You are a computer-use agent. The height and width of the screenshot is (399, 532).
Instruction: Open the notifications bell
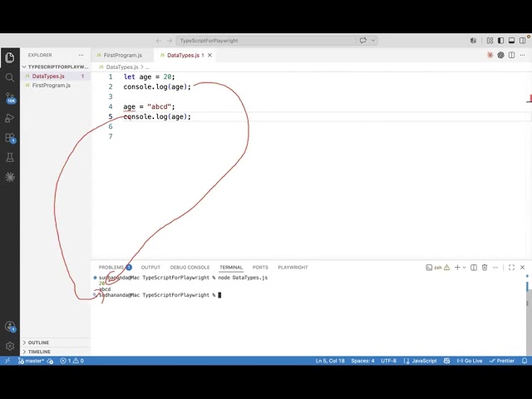[x=525, y=361]
